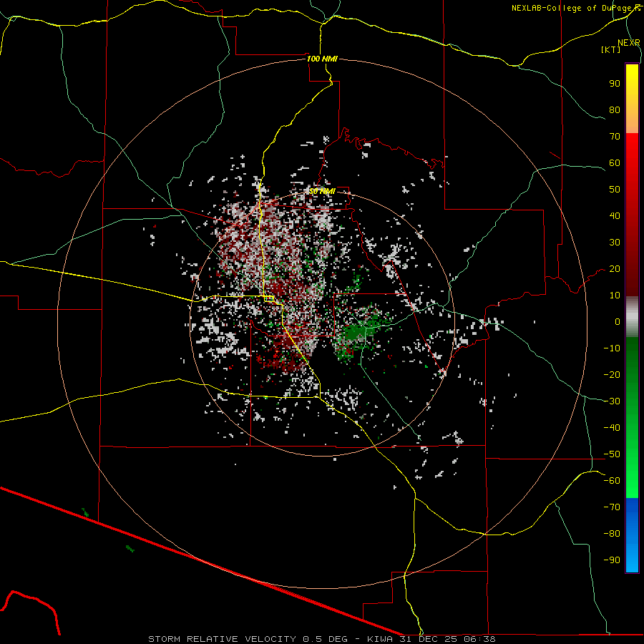Click the NEXR label above the color scale

pyautogui.click(x=628, y=43)
